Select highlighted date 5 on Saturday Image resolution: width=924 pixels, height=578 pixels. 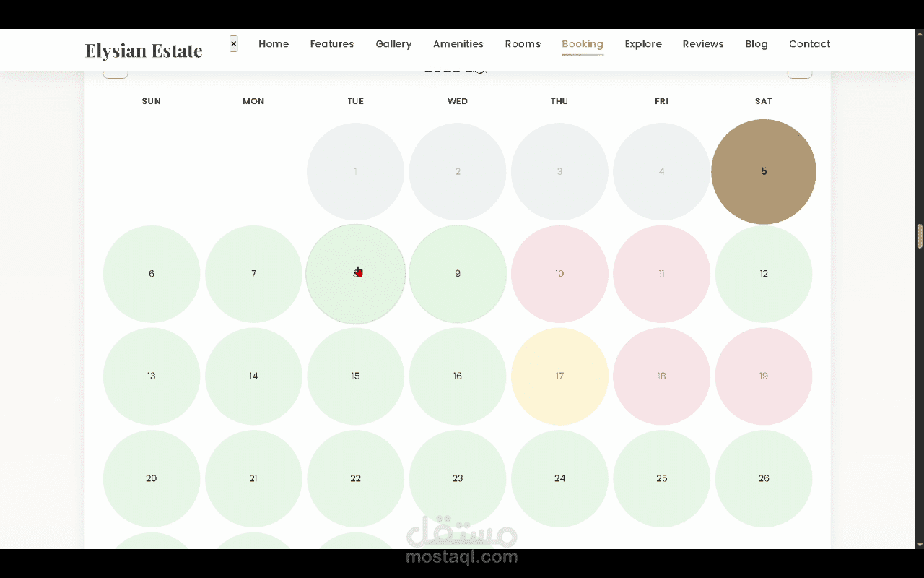764,171
